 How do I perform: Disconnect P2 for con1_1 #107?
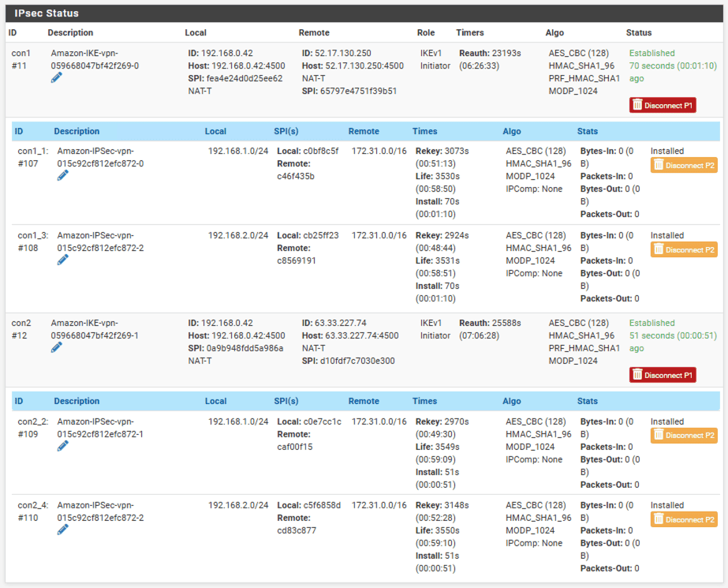point(684,165)
